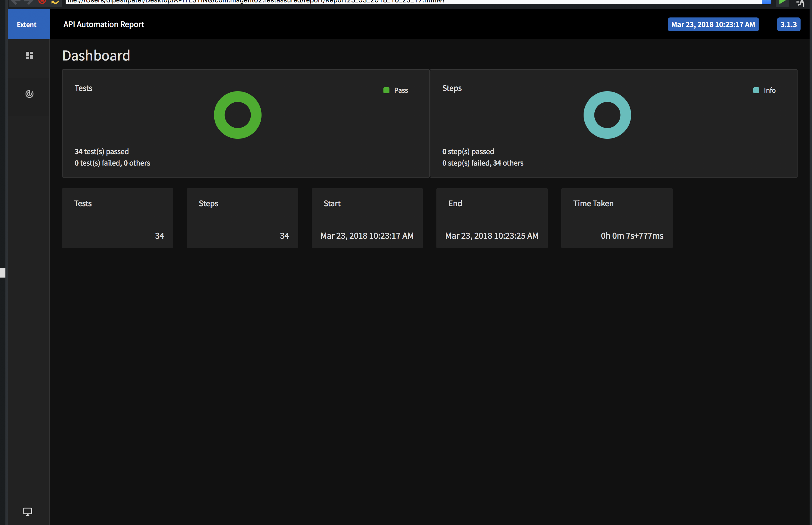Click the green play icon beside the address bar

click(x=783, y=2)
